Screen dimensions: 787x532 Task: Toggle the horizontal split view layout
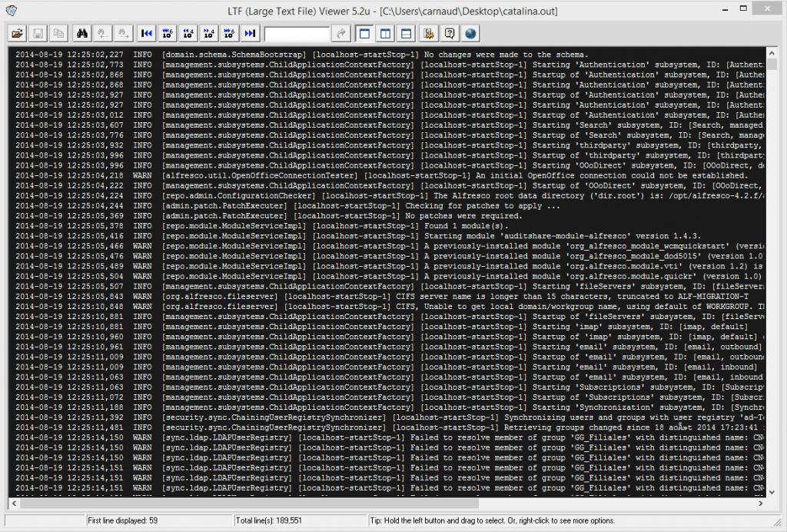407,33
